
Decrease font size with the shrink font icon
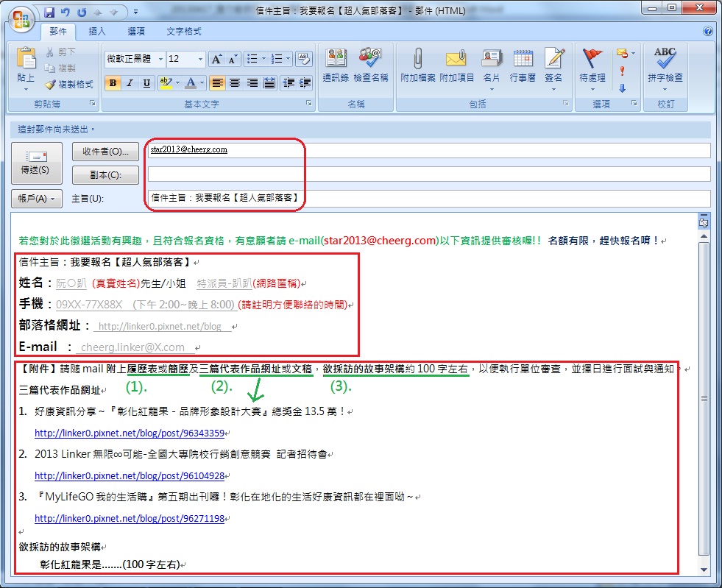233,59
